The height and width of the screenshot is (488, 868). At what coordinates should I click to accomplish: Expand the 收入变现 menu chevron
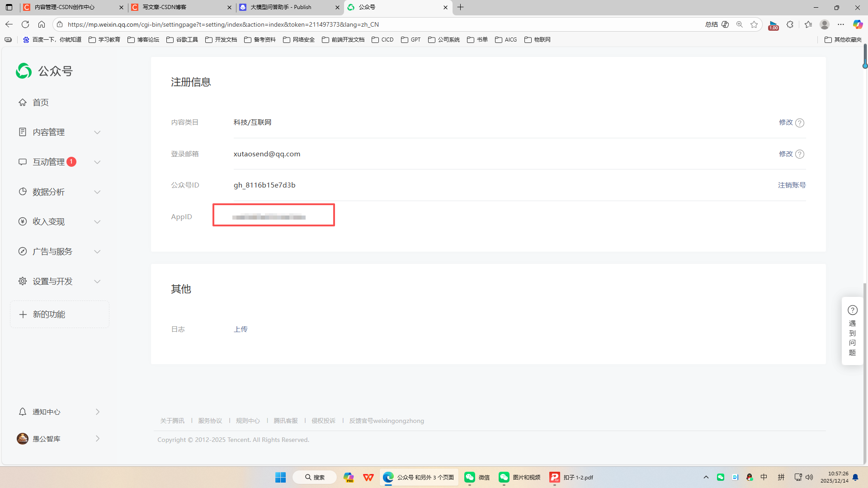(x=97, y=222)
